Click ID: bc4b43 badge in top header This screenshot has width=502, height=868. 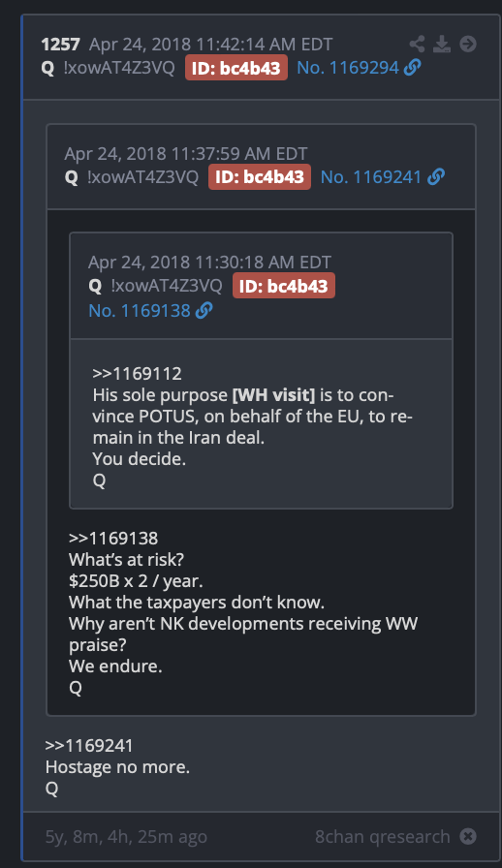236,68
